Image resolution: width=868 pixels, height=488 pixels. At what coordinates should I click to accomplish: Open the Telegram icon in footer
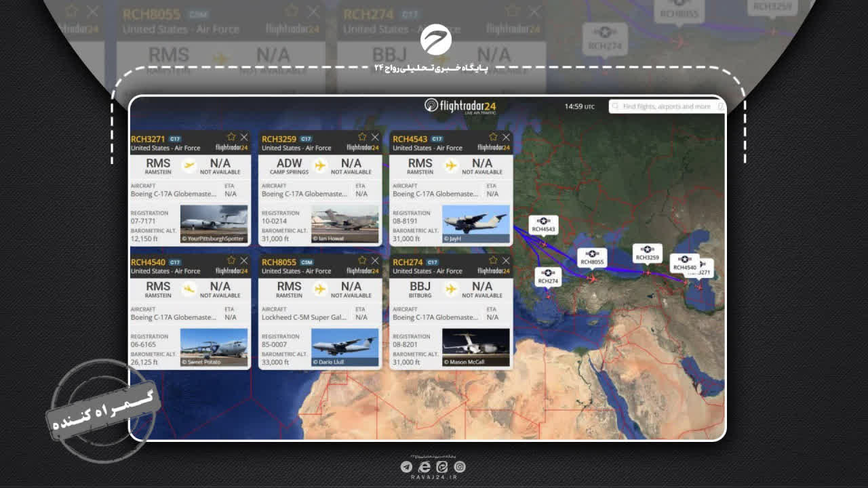406,466
